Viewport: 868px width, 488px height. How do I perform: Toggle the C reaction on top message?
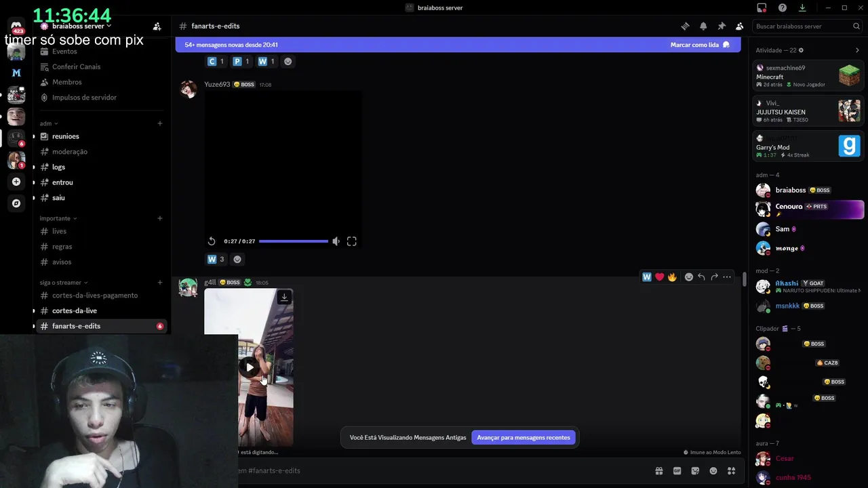pyautogui.click(x=216, y=62)
